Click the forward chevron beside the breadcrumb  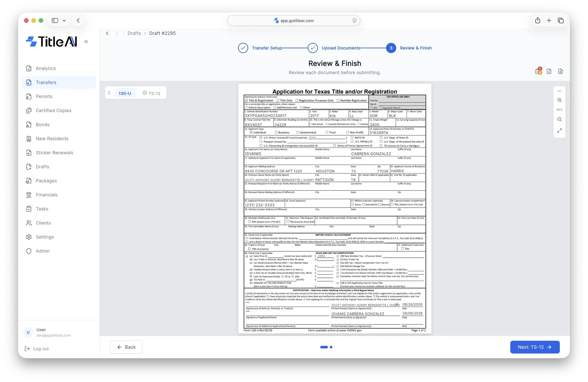point(117,33)
